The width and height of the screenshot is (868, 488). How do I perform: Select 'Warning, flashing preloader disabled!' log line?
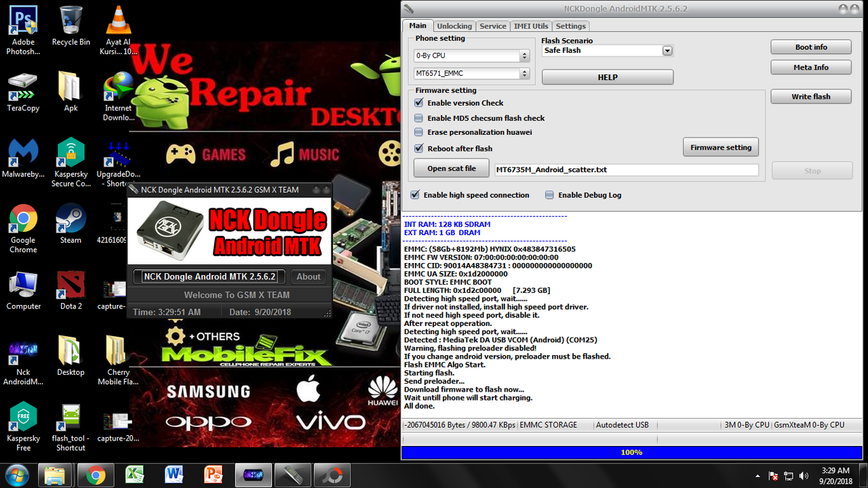pyautogui.click(x=470, y=348)
